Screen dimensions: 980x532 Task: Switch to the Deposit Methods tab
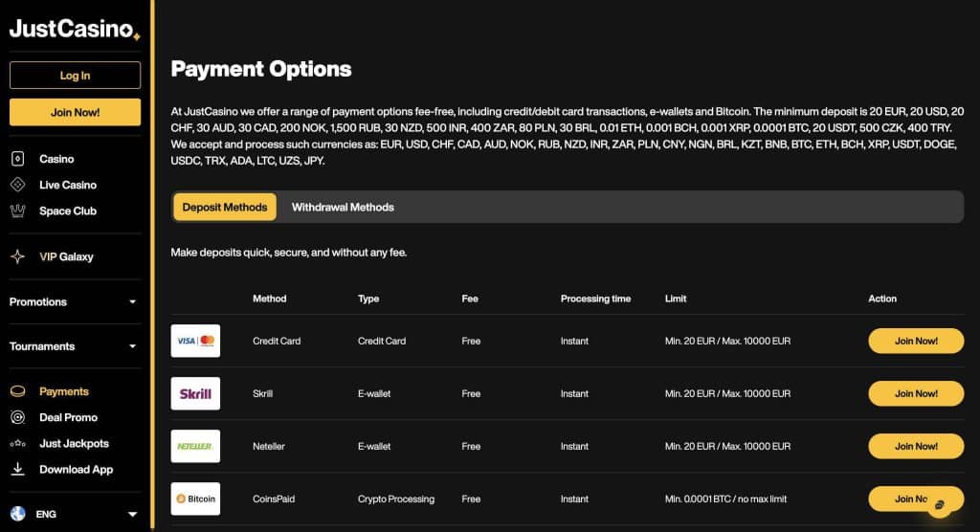[224, 207]
